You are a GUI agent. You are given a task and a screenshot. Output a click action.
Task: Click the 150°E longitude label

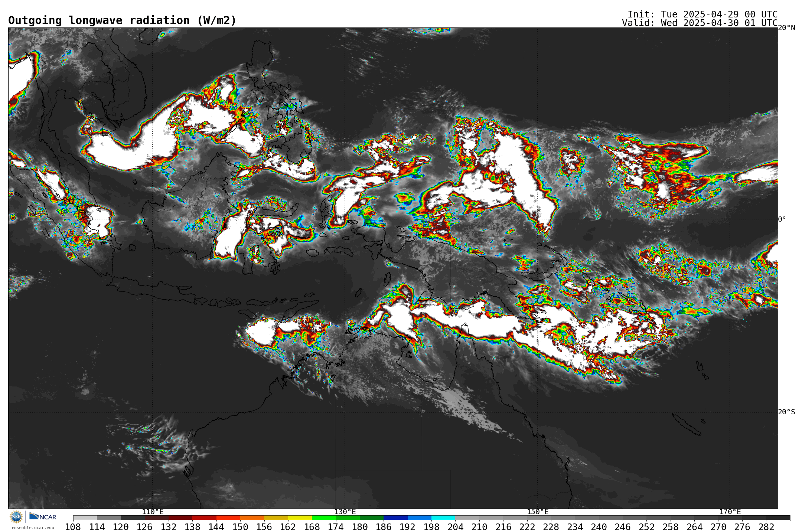pos(538,512)
